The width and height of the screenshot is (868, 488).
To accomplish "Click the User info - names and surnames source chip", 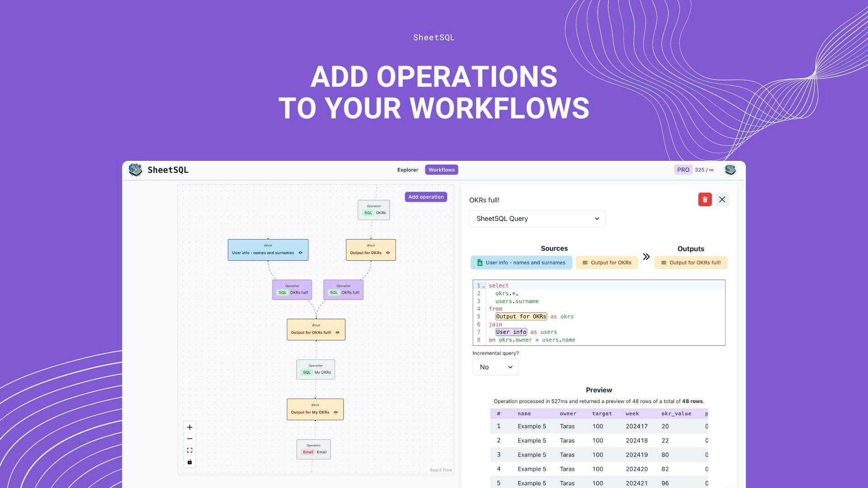I will pos(521,263).
